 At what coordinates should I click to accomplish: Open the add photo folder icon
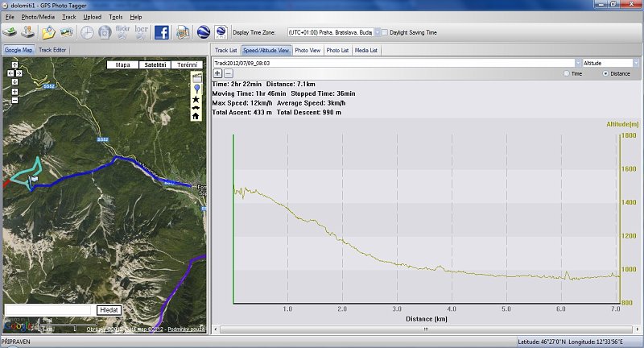coord(48,32)
